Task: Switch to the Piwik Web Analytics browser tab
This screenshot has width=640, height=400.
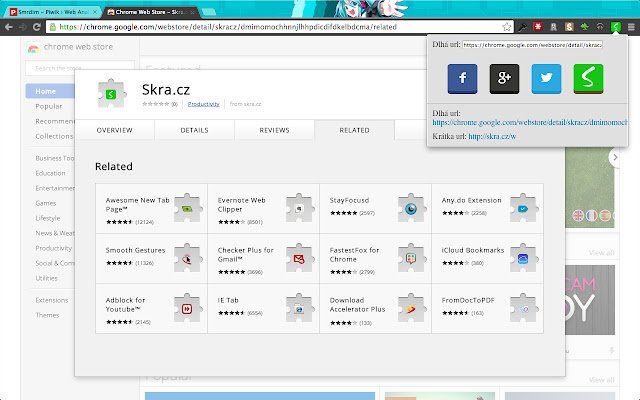Action: click(53, 12)
